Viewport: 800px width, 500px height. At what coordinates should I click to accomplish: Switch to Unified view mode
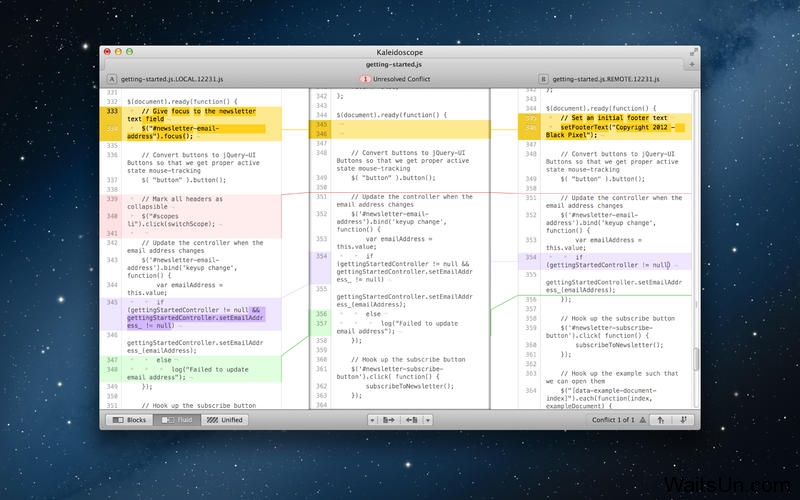[x=225, y=420]
